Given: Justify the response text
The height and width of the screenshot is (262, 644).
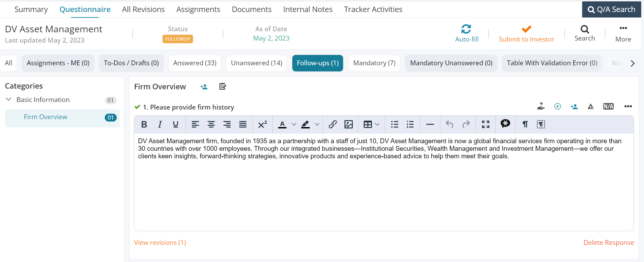Looking at the screenshot, I should click(243, 124).
